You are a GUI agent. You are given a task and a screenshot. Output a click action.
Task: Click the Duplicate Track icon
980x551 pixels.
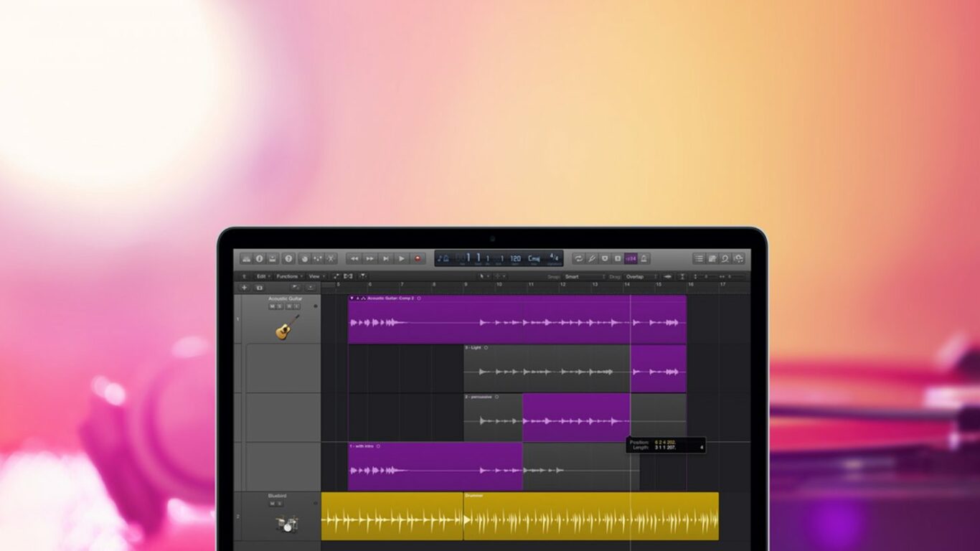click(x=260, y=288)
